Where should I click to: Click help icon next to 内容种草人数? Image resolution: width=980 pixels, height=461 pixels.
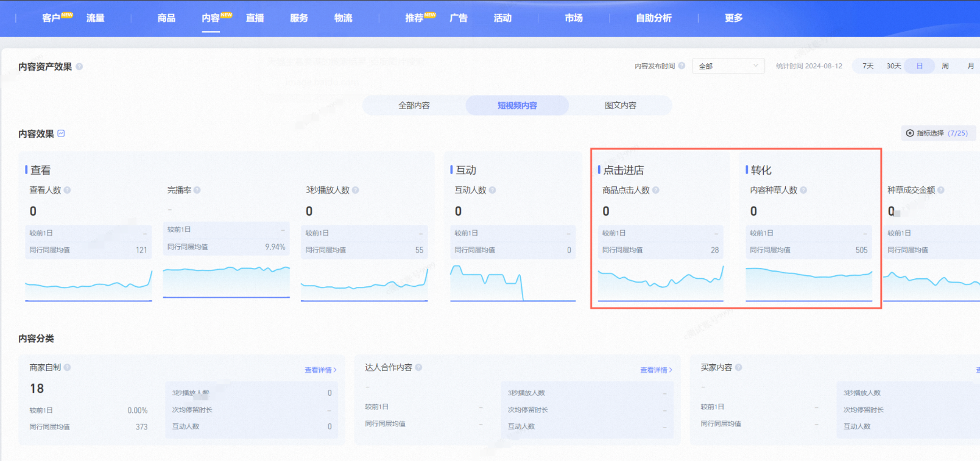(803, 190)
